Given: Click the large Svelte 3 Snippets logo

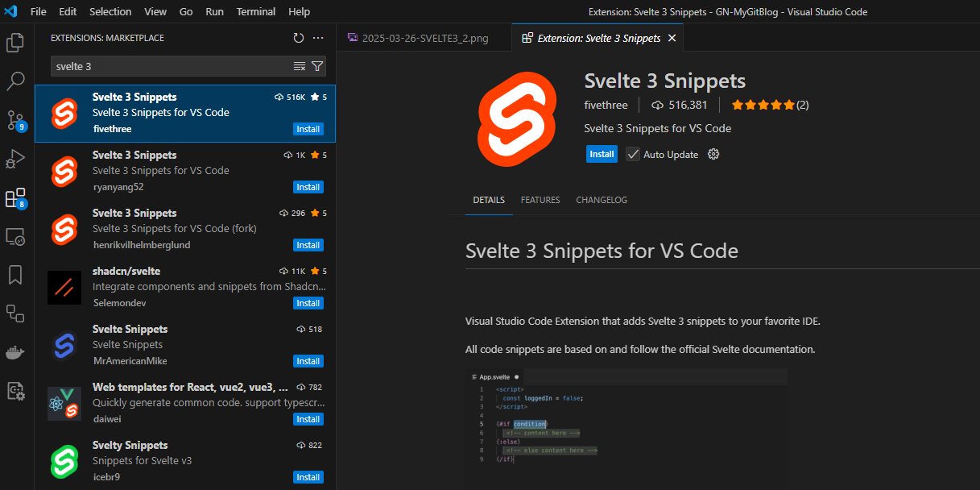Looking at the screenshot, I should point(518,118).
